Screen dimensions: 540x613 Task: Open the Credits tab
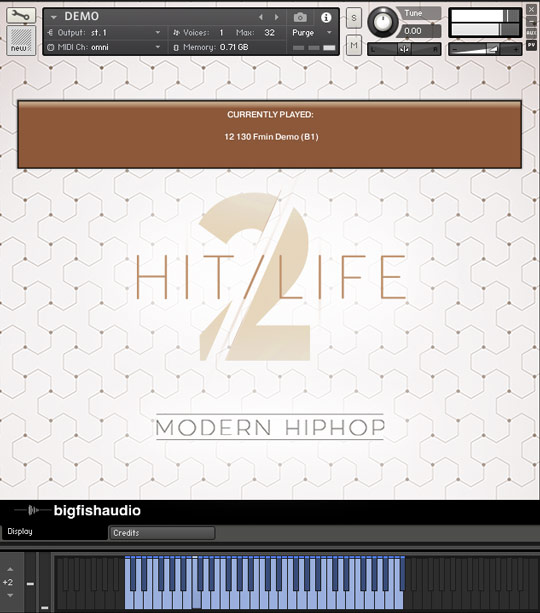click(x=161, y=533)
